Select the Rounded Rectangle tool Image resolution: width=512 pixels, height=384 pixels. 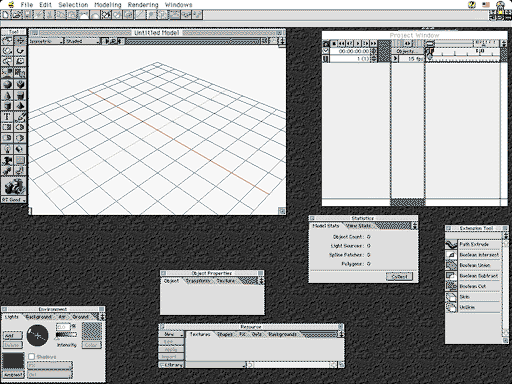(7, 138)
